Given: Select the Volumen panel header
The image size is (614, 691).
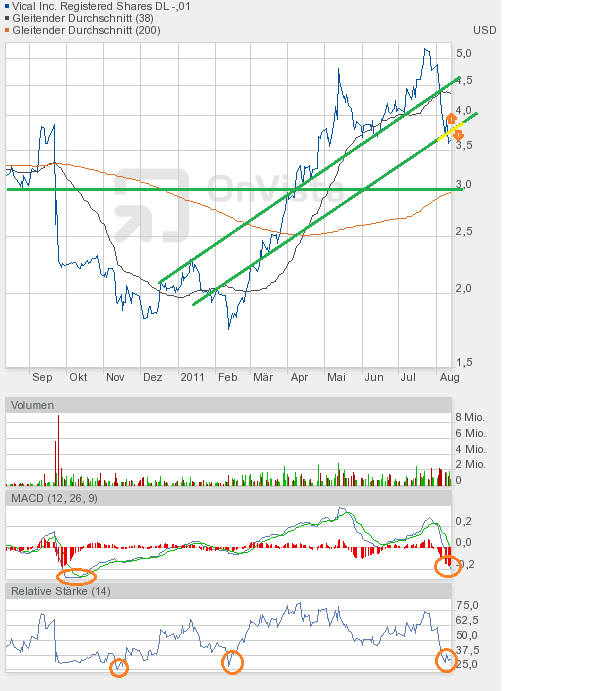Looking at the screenshot, I should point(33,406).
